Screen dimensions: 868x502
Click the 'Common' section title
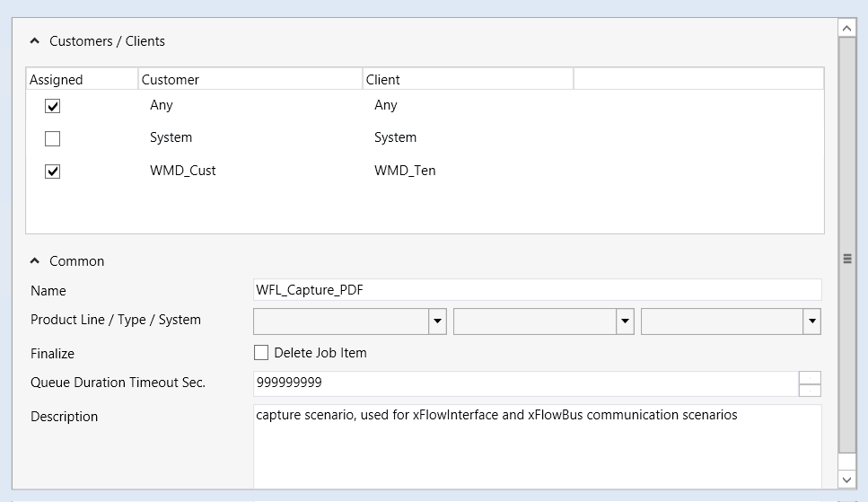point(77,261)
